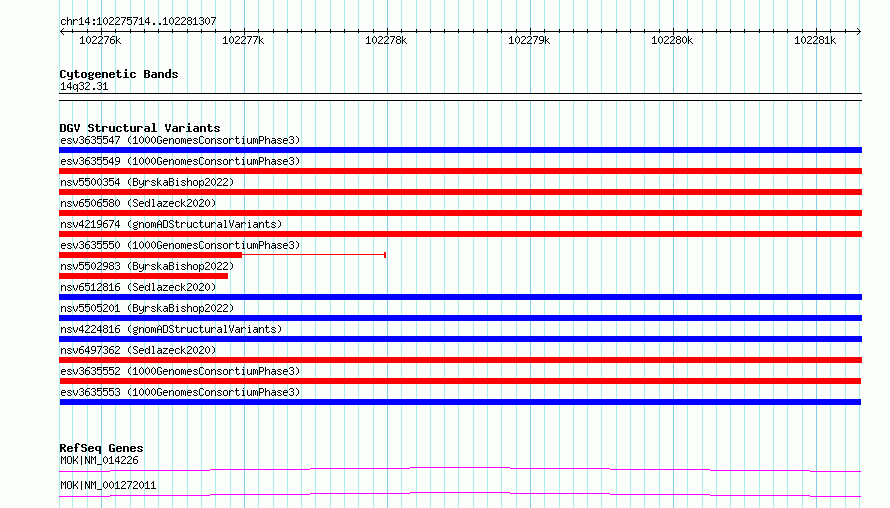The image size is (890, 508).
Task: Click the short red bar for esv3635550
Action: point(151,255)
